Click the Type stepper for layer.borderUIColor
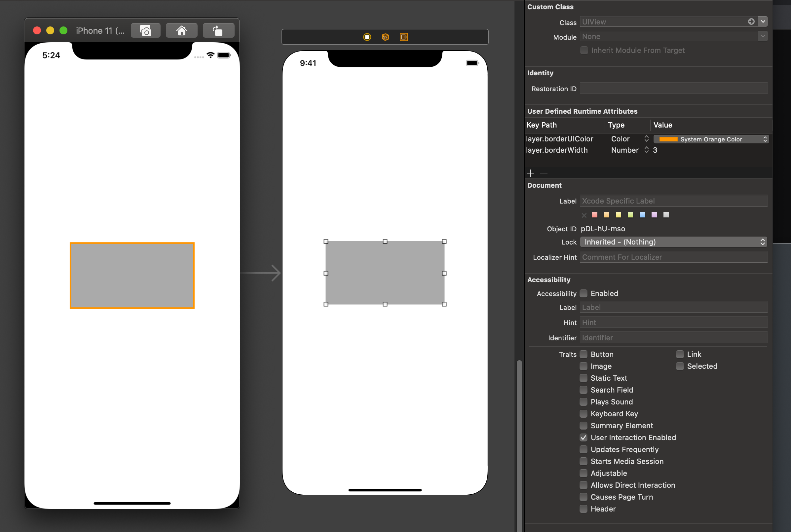791x532 pixels. tap(647, 139)
